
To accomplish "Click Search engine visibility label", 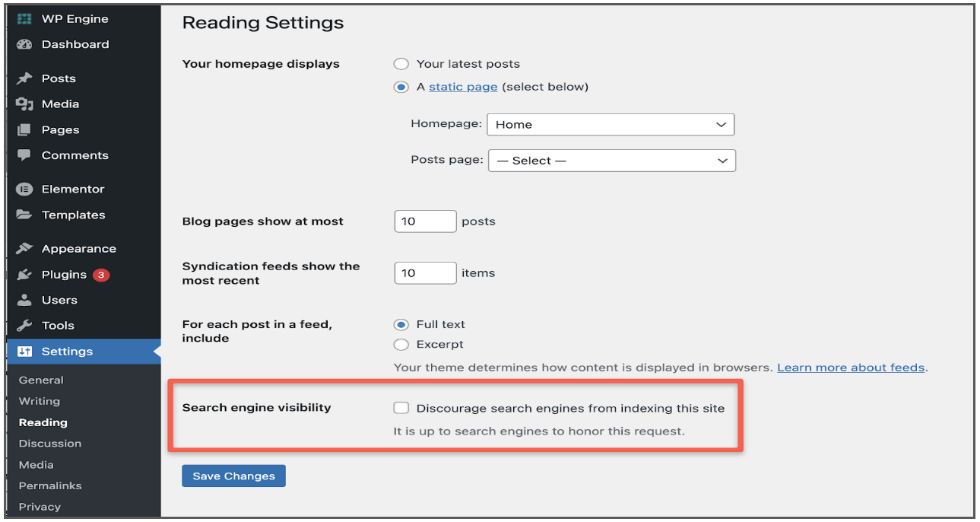I will tap(256, 408).
